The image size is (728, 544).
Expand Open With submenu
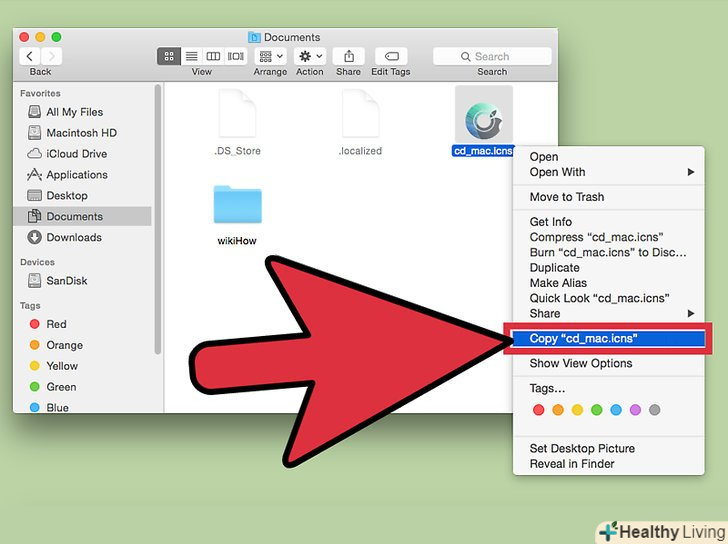[x=609, y=172]
